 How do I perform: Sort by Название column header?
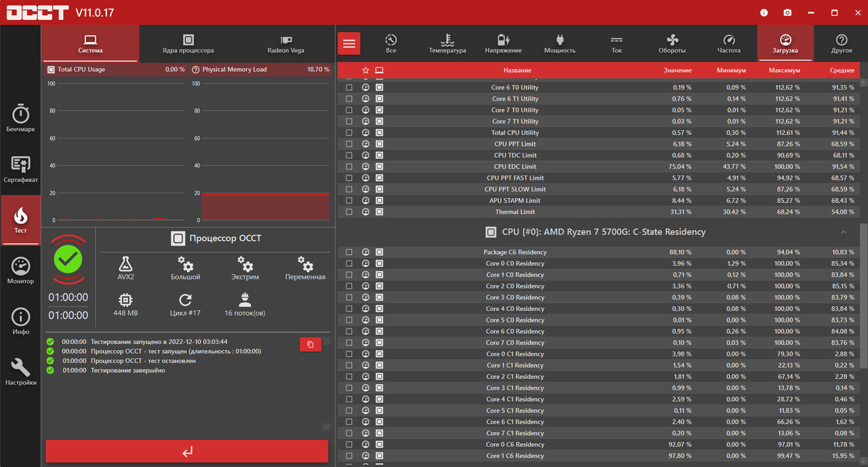(x=517, y=70)
